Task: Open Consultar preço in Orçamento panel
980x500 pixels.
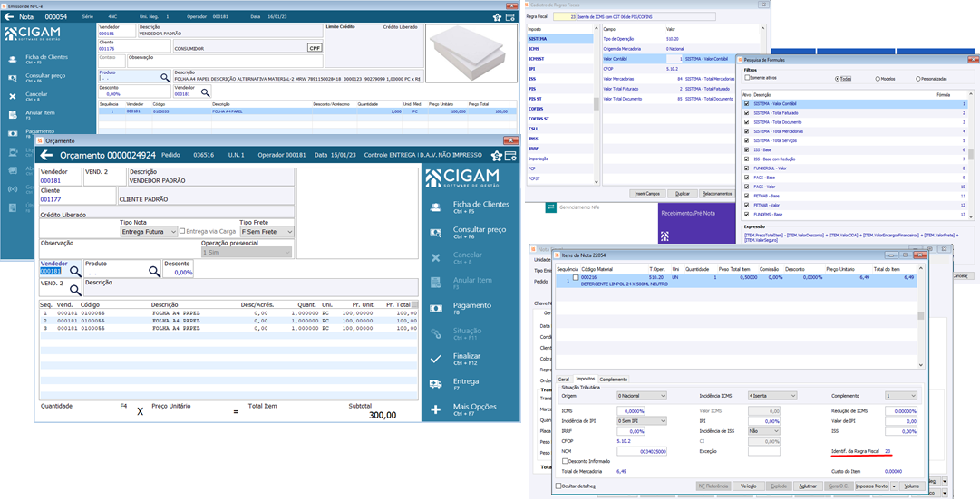Action: 468,233
